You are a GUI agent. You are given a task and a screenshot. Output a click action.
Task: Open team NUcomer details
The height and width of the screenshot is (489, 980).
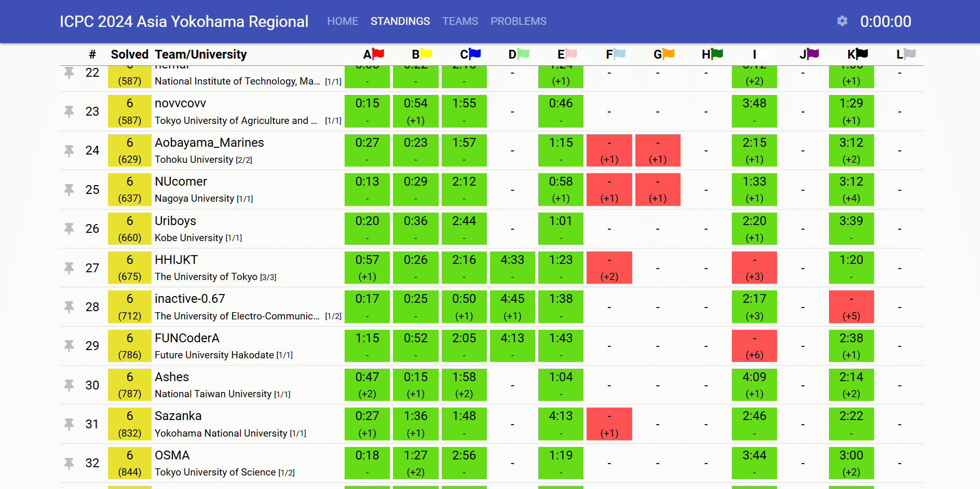181,181
